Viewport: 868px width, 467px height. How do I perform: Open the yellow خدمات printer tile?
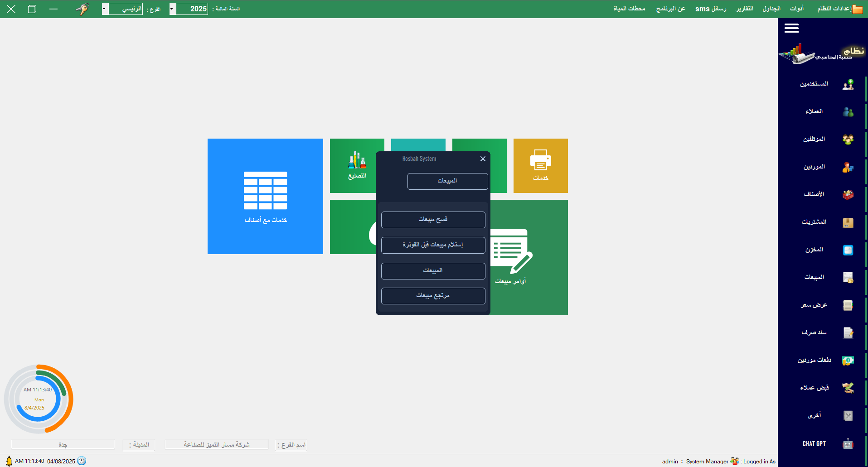540,165
